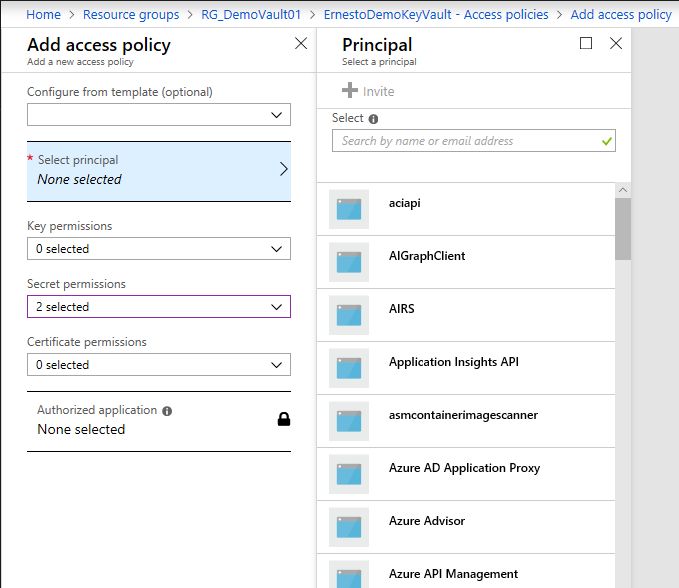Image resolution: width=679 pixels, height=588 pixels.
Task: Select the Azure AD Application Proxy icon
Action: (x=349, y=474)
